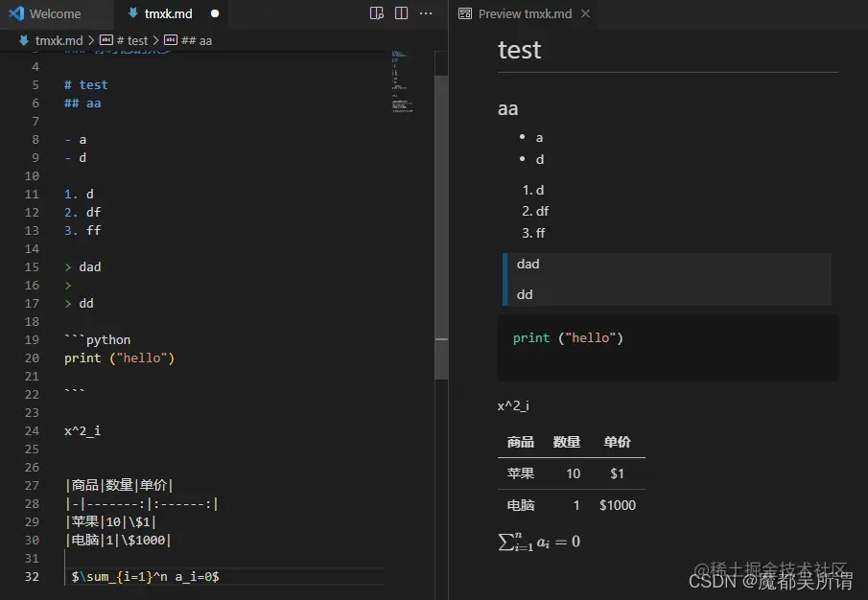The image size is (868, 600).
Task: Click the '# test' heading in editor
Action: 85,85
